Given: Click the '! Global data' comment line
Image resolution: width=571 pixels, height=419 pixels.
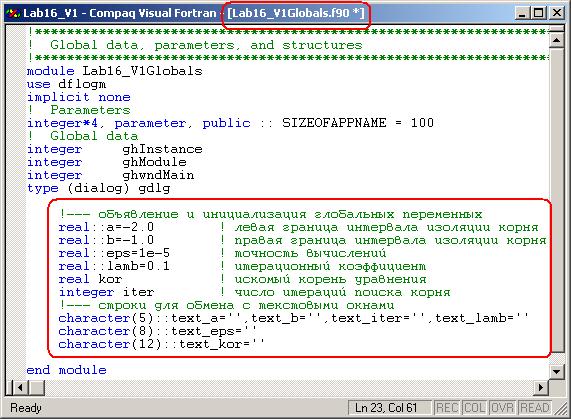Looking at the screenshot, I should [83, 136].
